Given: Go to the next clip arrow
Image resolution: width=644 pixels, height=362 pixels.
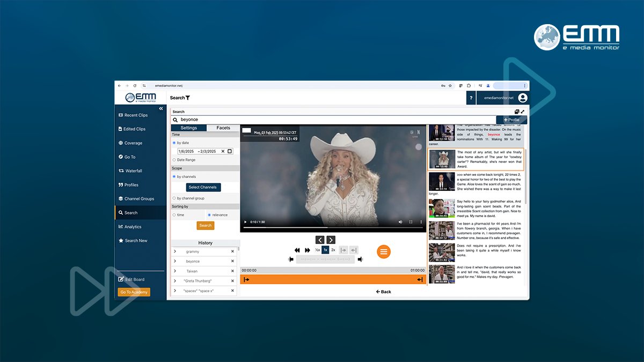Looking at the screenshot, I should point(331,240).
